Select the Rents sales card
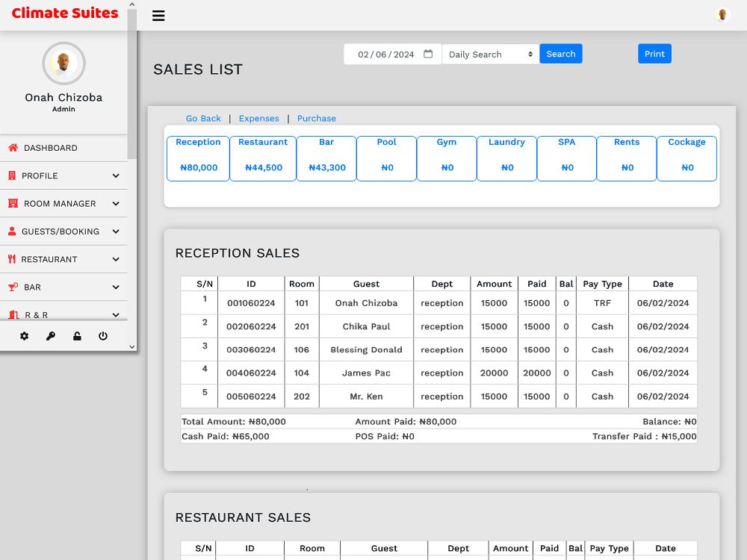This screenshot has width=747, height=560. pyautogui.click(x=627, y=158)
